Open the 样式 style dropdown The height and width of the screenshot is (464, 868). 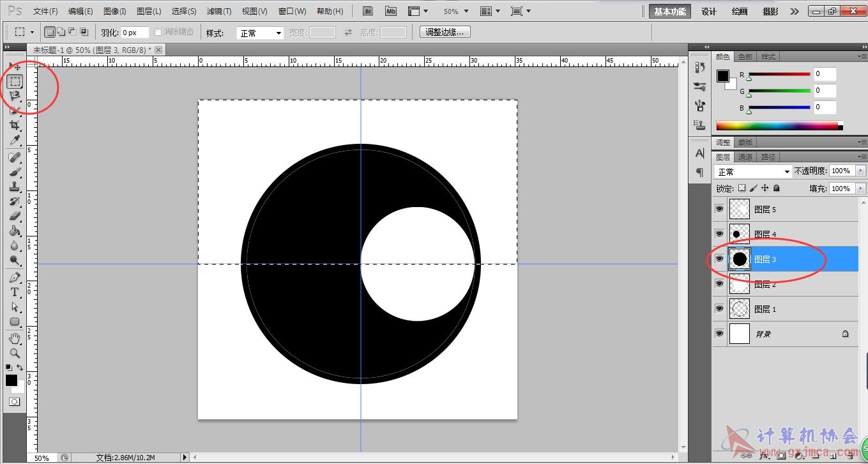(x=260, y=33)
